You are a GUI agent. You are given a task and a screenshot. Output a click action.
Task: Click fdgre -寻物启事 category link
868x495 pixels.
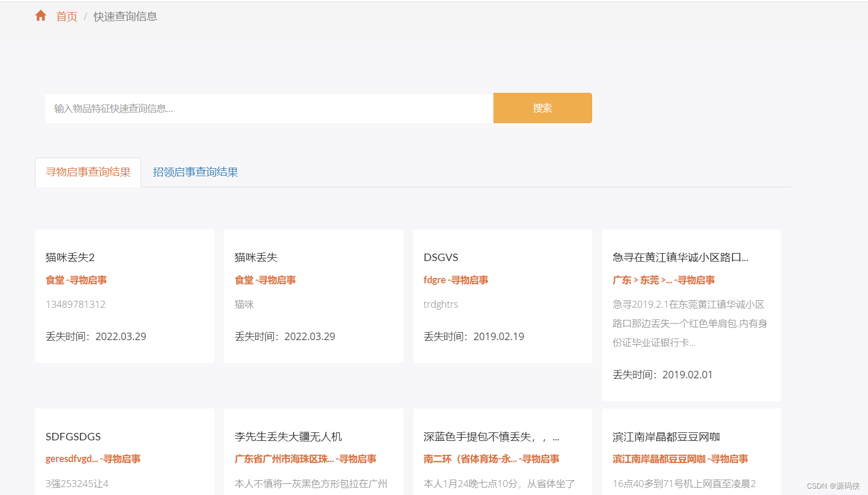(456, 280)
